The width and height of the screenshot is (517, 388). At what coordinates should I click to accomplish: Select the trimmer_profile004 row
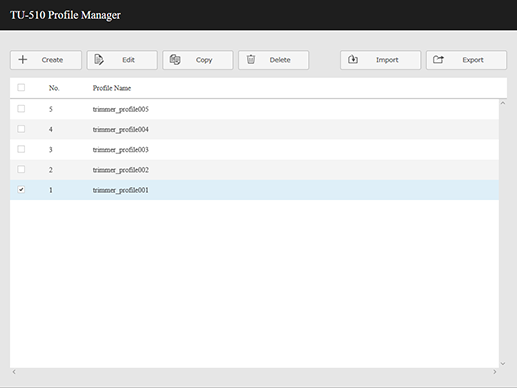click(x=254, y=129)
